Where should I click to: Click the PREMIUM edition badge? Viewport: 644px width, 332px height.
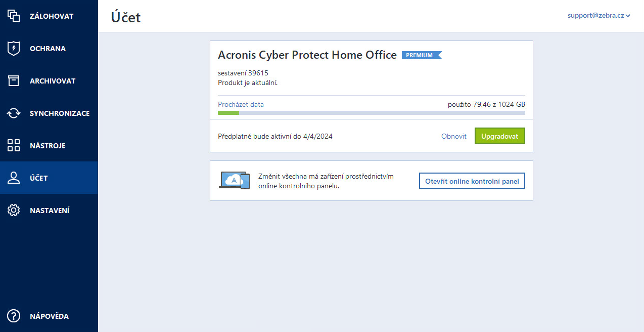[x=422, y=55]
